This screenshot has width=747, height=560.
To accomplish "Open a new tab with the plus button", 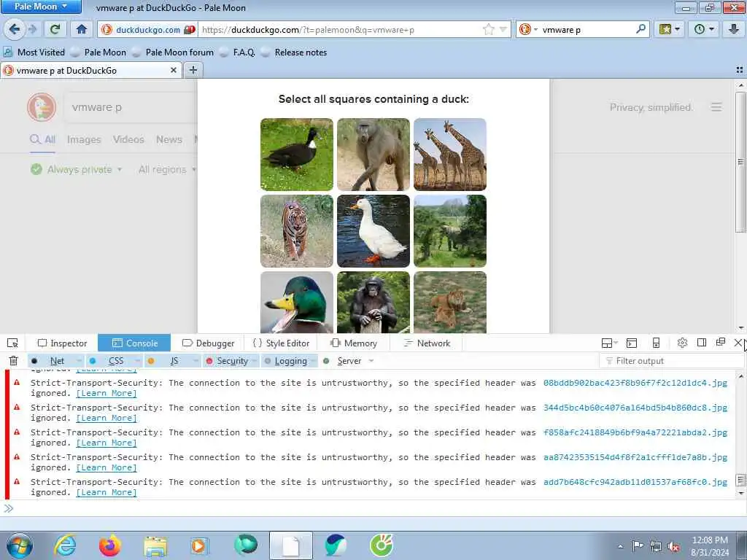I will (x=193, y=71).
